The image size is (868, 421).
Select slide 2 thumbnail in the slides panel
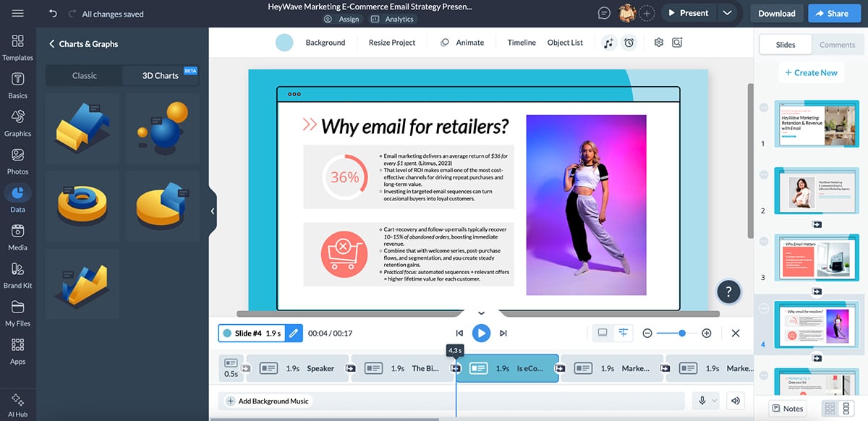click(x=817, y=190)
